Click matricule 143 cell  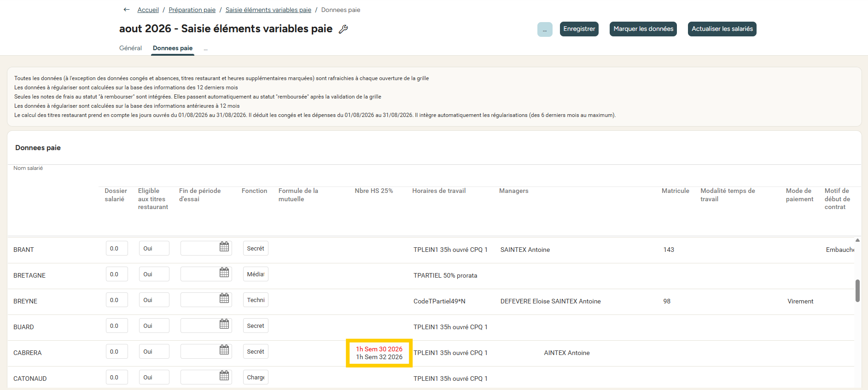tap(669, 250)
